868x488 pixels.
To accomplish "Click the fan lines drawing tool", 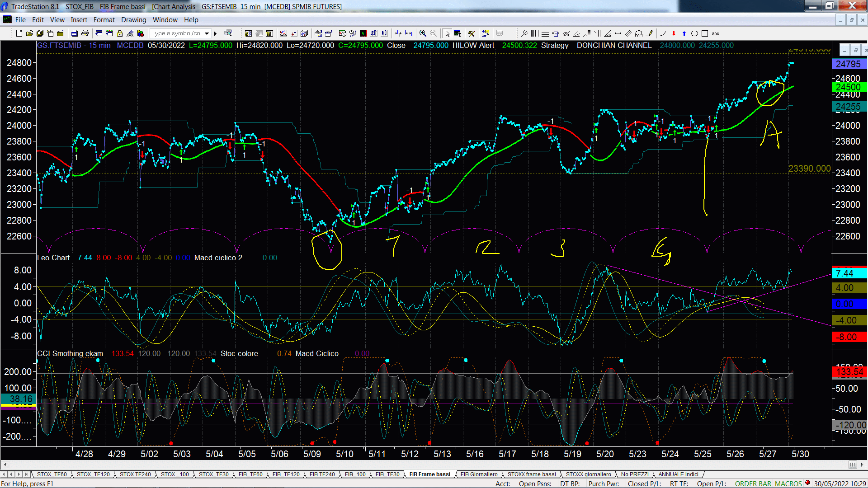I will pos(608,33).
